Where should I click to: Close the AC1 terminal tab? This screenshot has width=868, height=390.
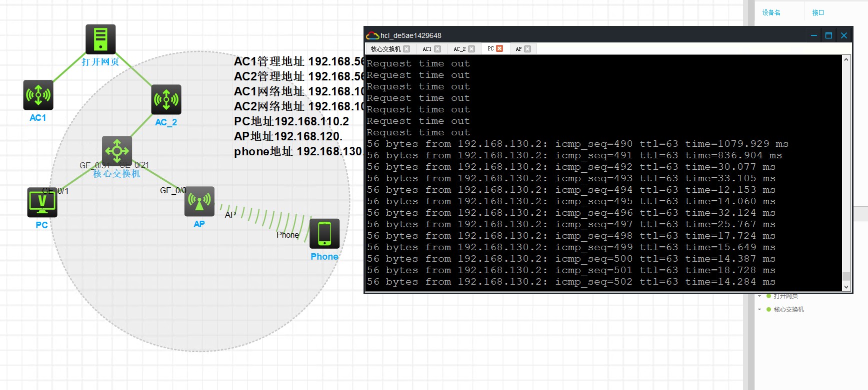tap(437, 49)
